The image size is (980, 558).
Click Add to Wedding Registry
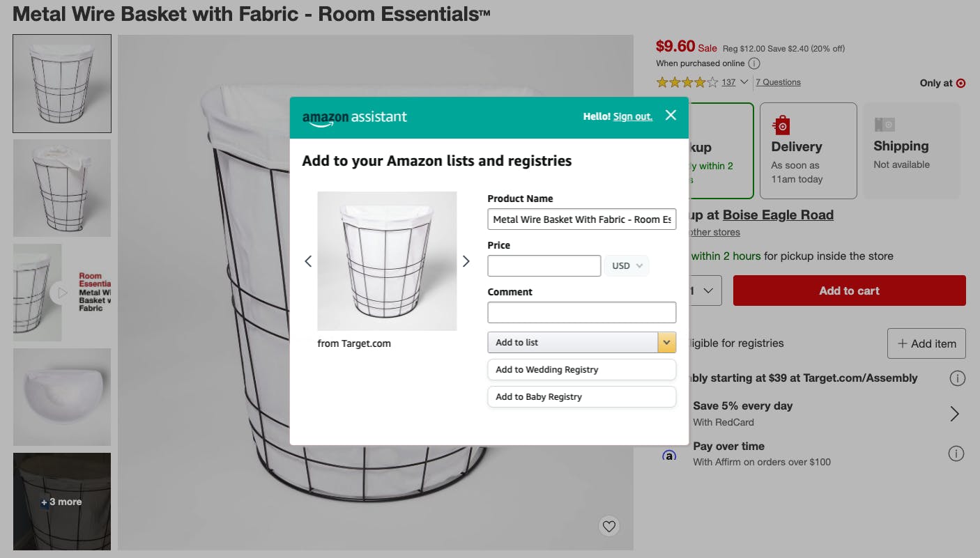pos(581,369)
